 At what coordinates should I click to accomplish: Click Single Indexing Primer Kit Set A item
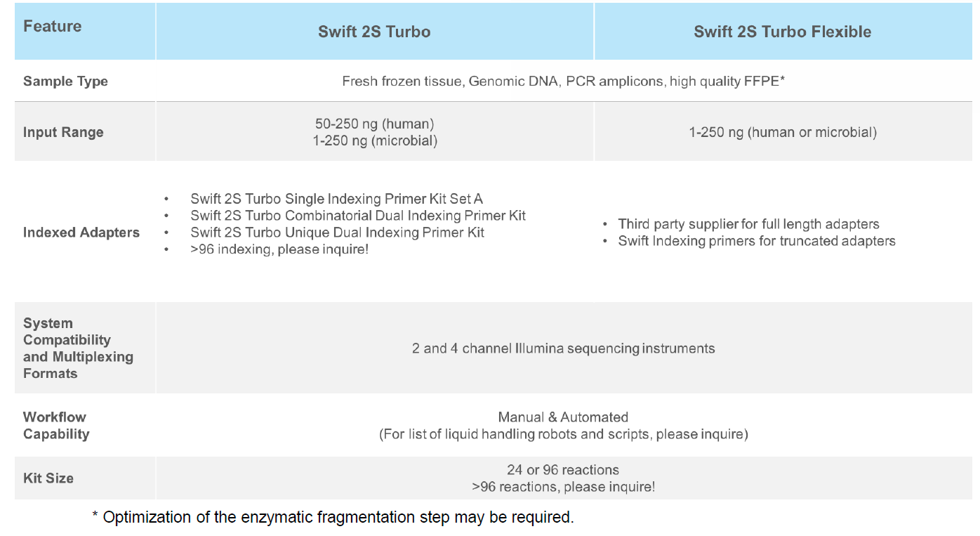[336, 199]
